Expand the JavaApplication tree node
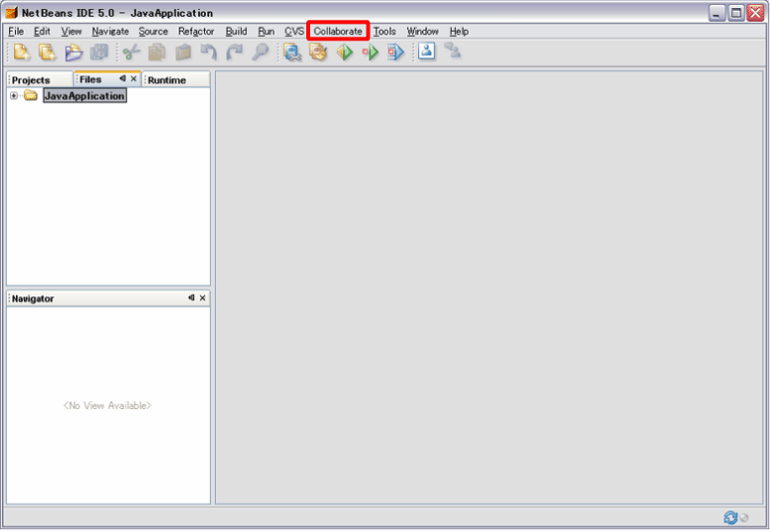 click(14, 96)
